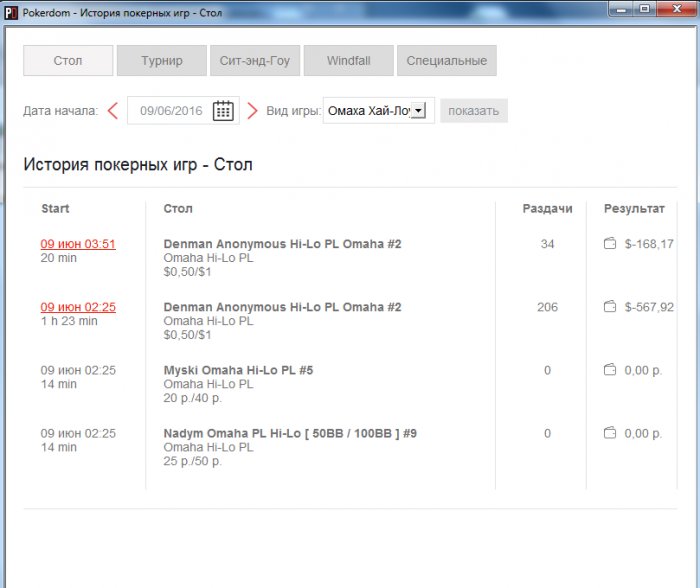The image size is (700, 588).
Task: Switch to the Турнир tab
Action: point(162,60)
